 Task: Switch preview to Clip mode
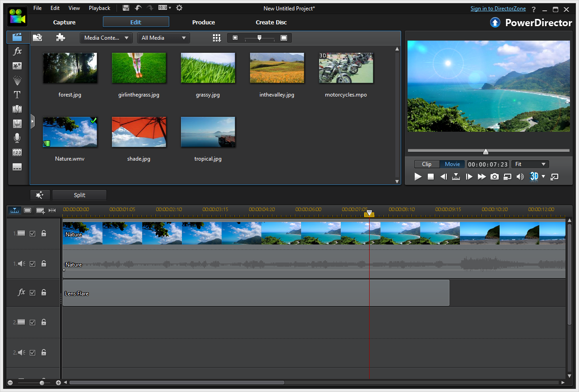coord(427,164)
